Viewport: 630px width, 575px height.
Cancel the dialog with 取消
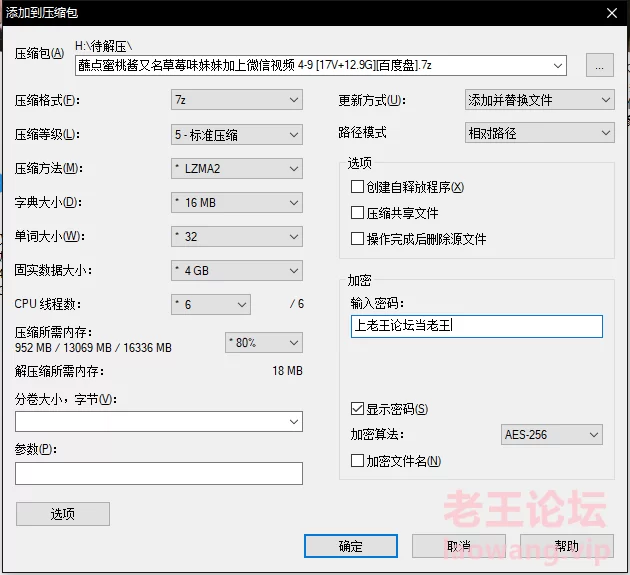click(459, 546)
